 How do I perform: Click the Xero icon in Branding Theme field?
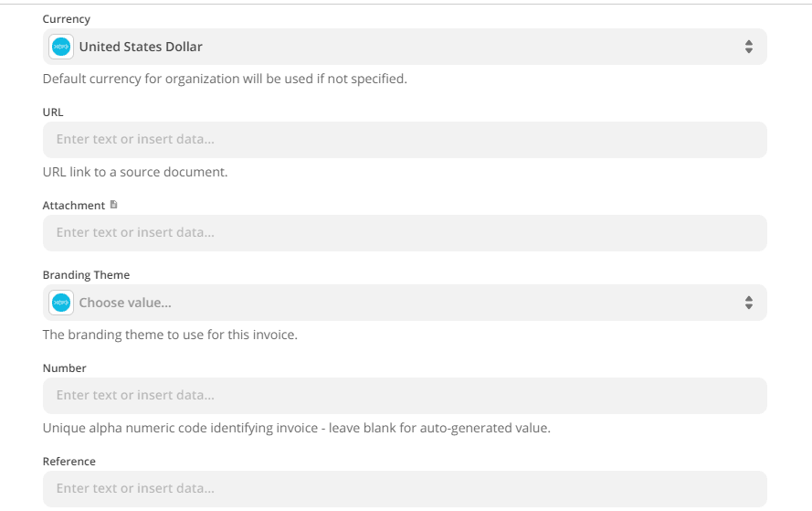tap(62, 303)
